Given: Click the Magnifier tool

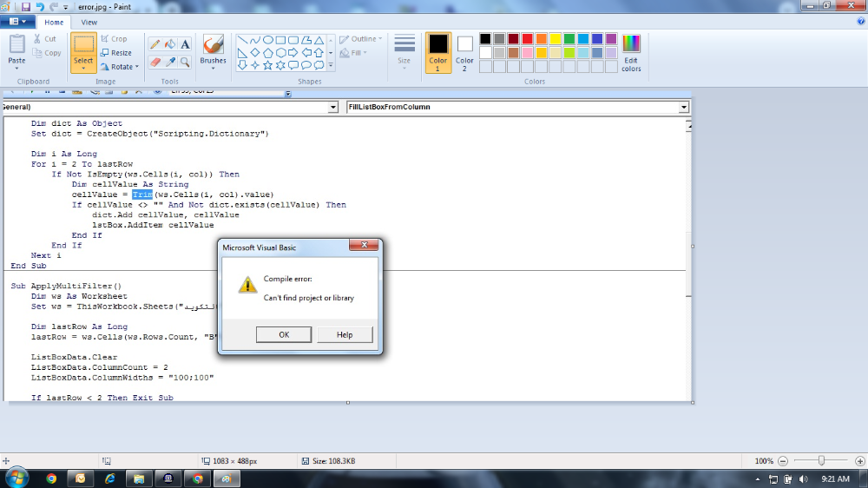Looking at the screenshot, I should (x=185, y=62).
